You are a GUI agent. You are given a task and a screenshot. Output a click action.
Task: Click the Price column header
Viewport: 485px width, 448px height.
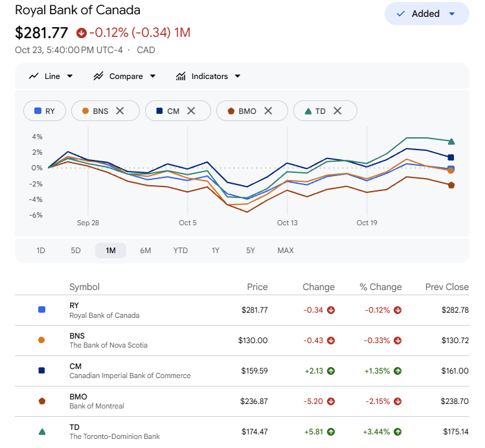(257, 287)
